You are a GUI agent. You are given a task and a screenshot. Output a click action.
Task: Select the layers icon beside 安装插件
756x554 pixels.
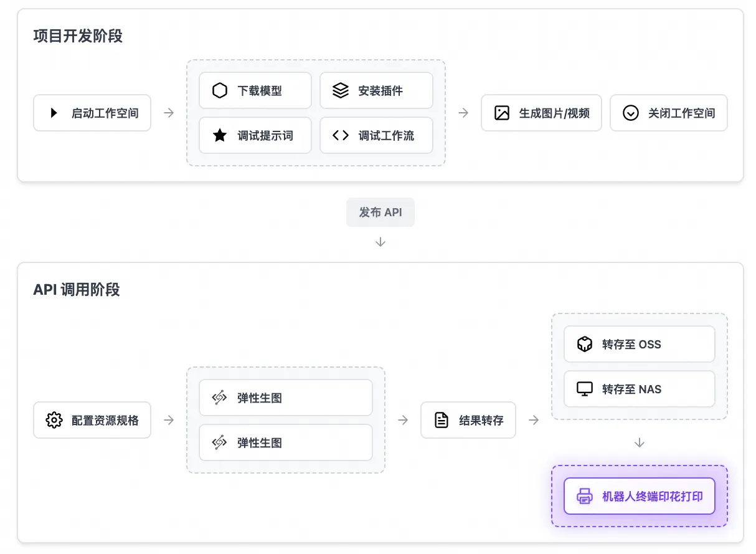pos(340,90)
